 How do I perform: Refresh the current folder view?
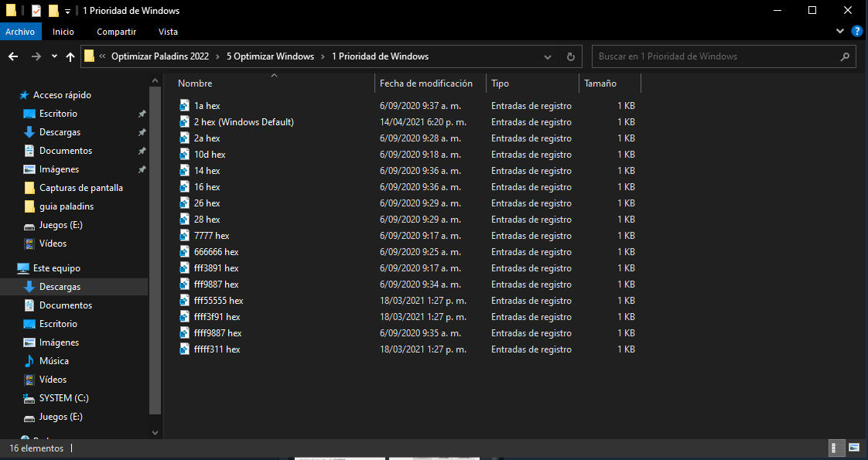coord(571,56)
